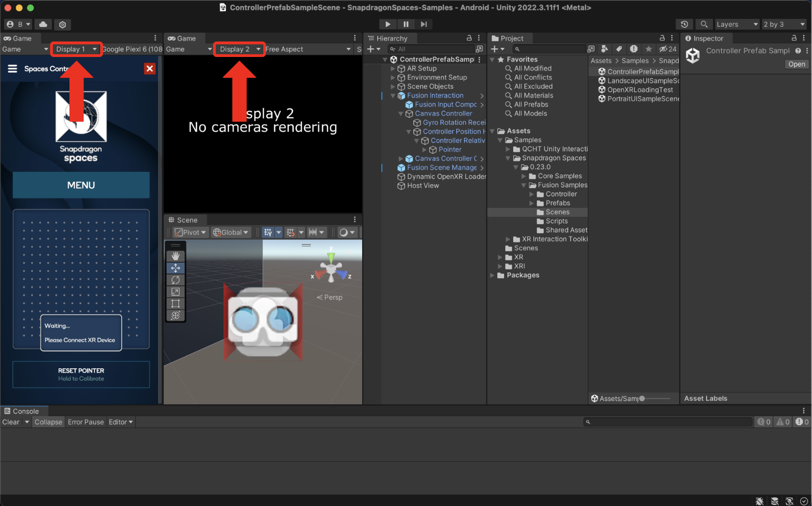Collapse the Fusion Samples folder
This screenshot has width=812, height=506.
[523, 185]
